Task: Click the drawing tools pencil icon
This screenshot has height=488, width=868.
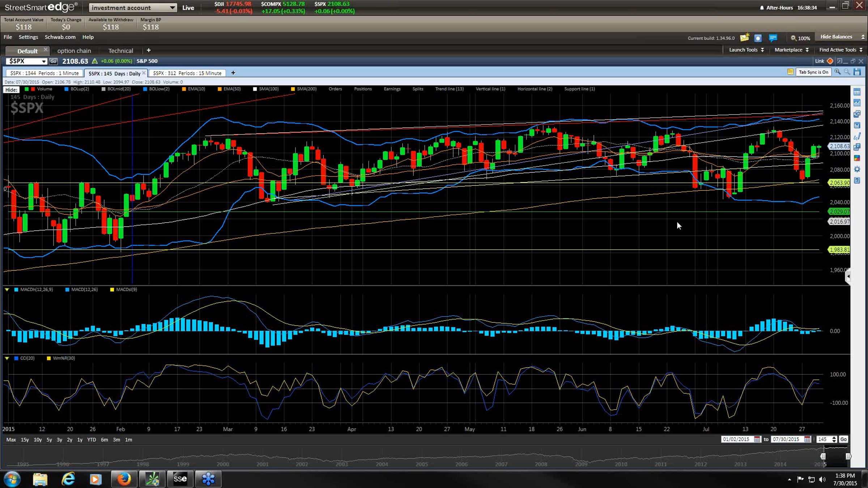Action: pyautogui.click(x=857, y=136)
